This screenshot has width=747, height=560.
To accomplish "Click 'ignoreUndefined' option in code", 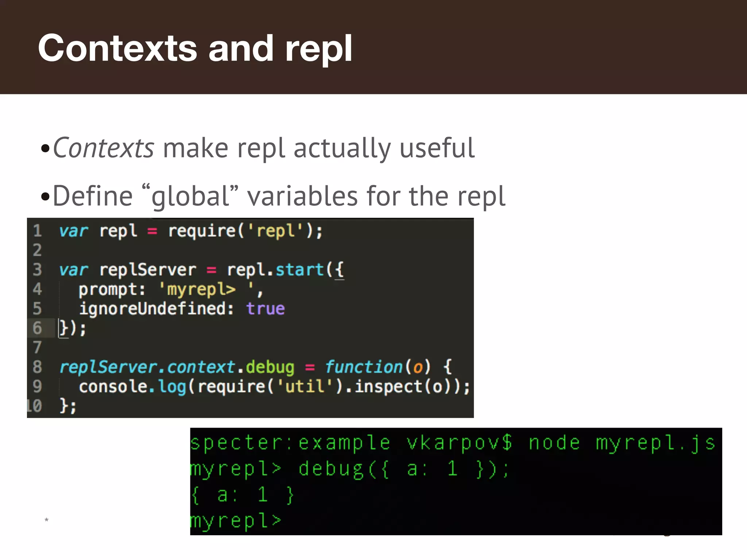I will [152, 309].
